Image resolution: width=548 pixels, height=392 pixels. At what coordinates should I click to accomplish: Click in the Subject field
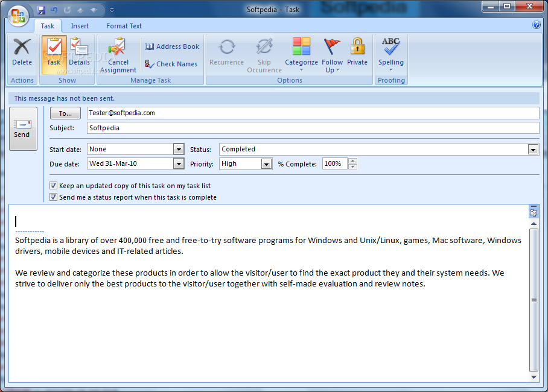(x=313, y=128)
